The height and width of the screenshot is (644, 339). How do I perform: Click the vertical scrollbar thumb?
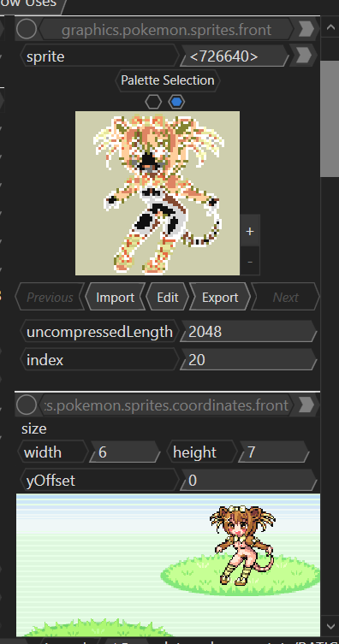[330, 119]
